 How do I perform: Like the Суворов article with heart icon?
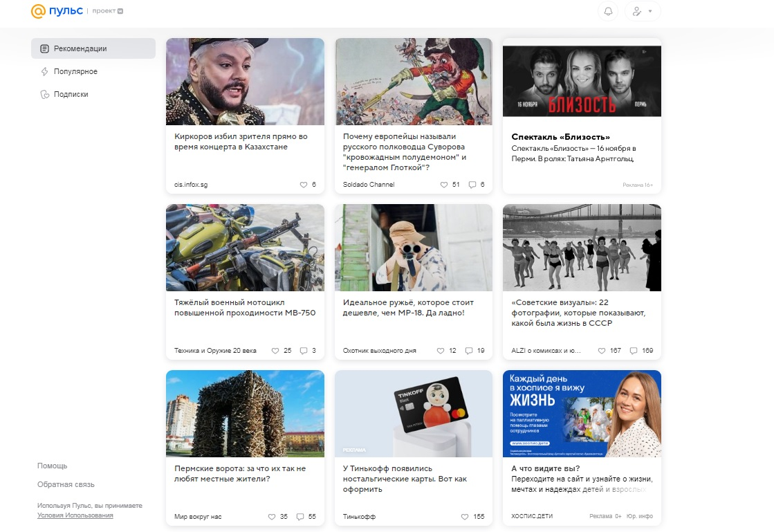tap(444, 185)
